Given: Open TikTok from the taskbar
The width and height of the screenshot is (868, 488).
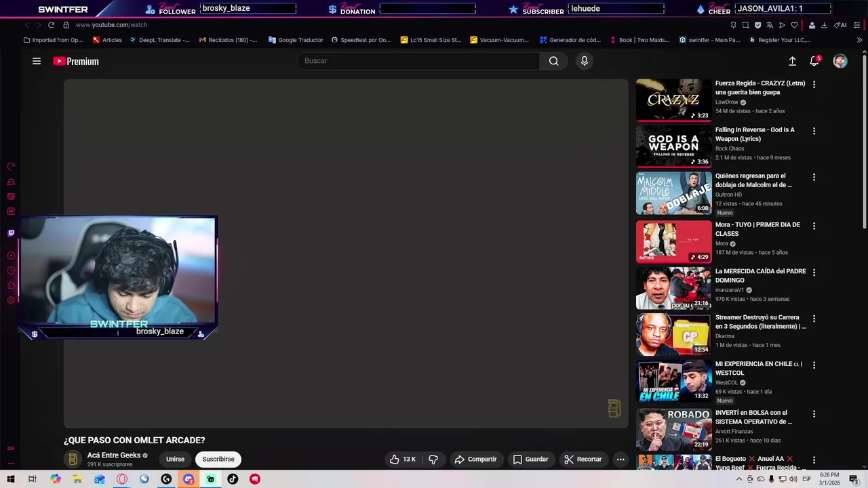Looking at the screenshot, I should [x=233, y=479].
